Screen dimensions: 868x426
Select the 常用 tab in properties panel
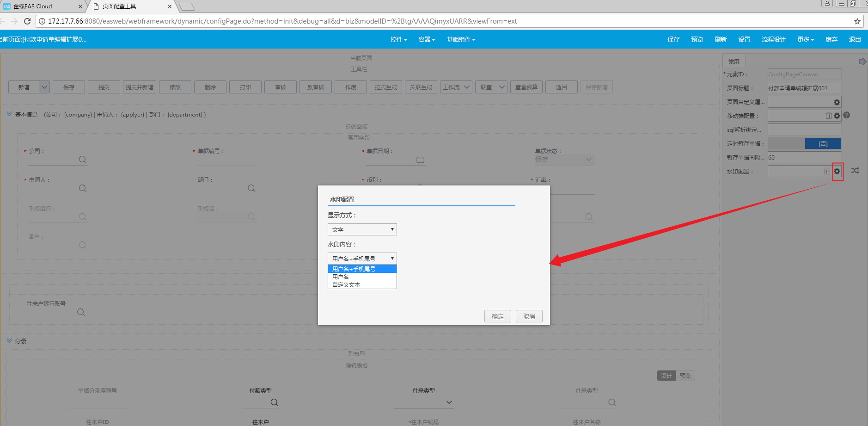coord(734,62)
